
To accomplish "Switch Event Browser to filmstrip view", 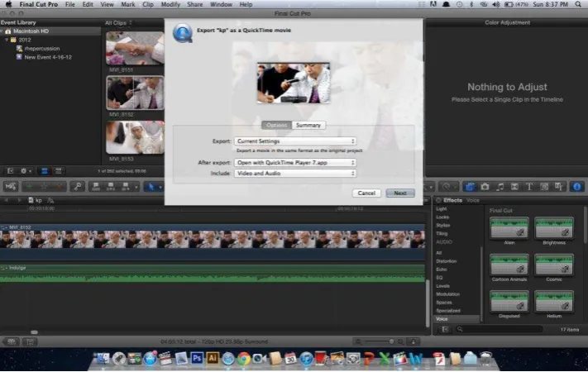I will click(x=45, y=171).
